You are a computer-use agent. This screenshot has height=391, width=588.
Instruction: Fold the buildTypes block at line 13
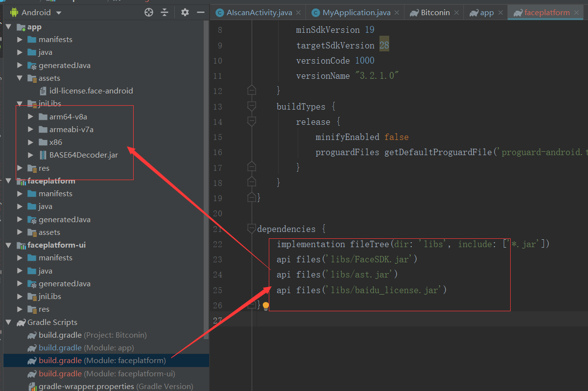(x=252, y=106)
